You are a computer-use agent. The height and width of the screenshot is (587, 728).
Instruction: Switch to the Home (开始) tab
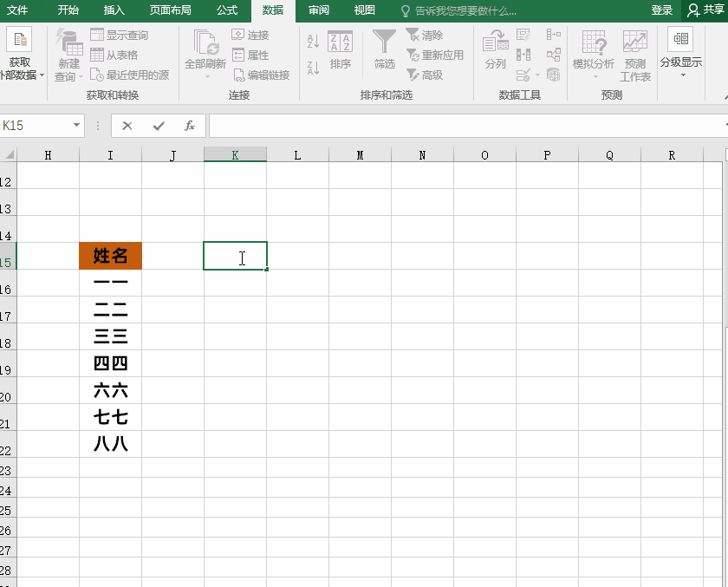[x=68, y=10]
